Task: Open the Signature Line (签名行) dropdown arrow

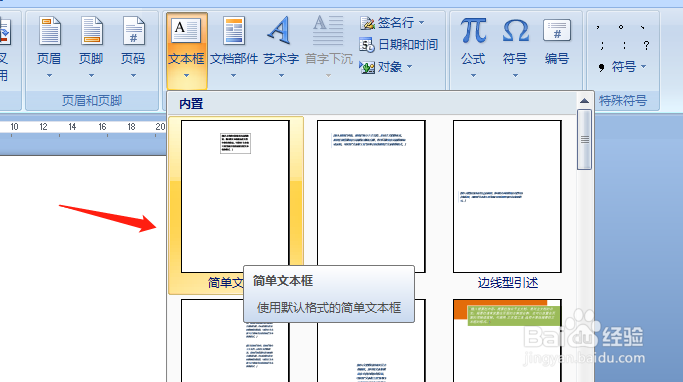Action: (421, 22)
